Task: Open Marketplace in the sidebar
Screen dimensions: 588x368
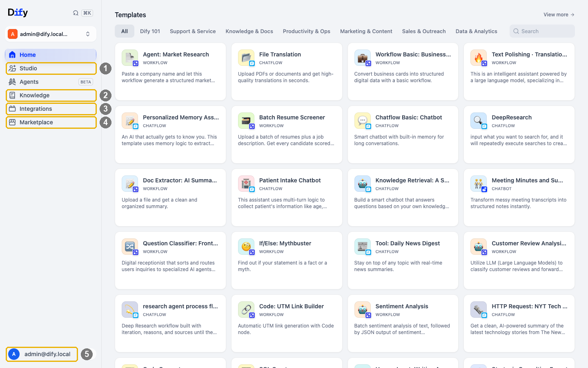Action: (x=51, y=122)
